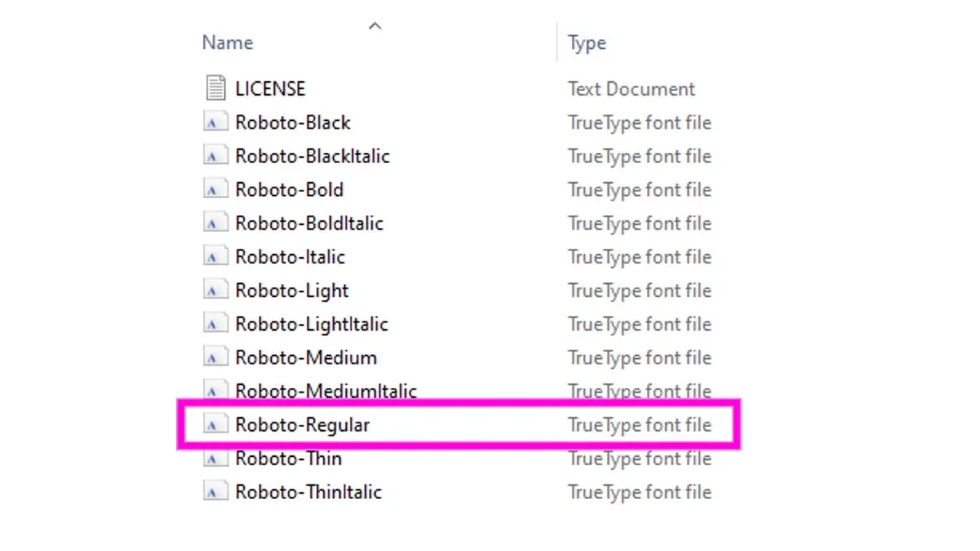Click the Roboto-Black font file icon

coord(216,122)
